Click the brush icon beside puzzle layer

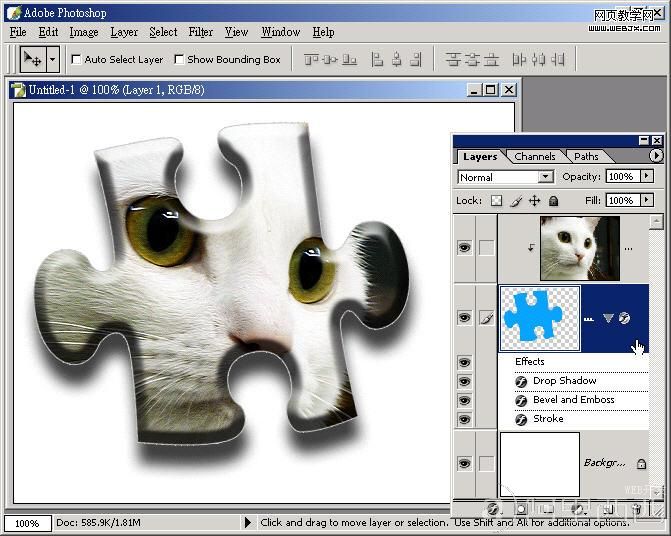pos(487,318)
